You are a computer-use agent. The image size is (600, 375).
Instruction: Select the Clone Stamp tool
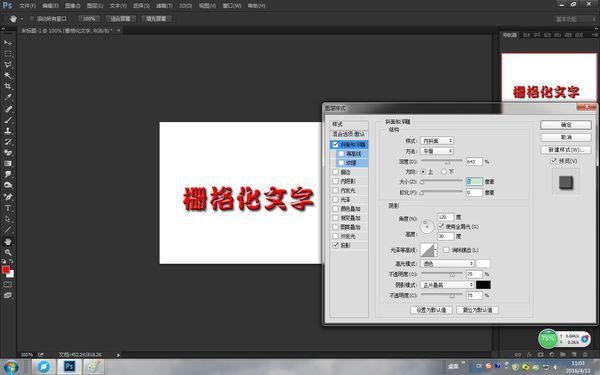[x=8, y=130]
